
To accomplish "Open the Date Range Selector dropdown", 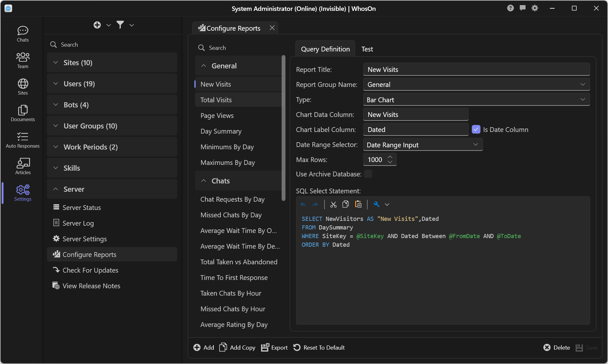I will click(x=423, y=145).
